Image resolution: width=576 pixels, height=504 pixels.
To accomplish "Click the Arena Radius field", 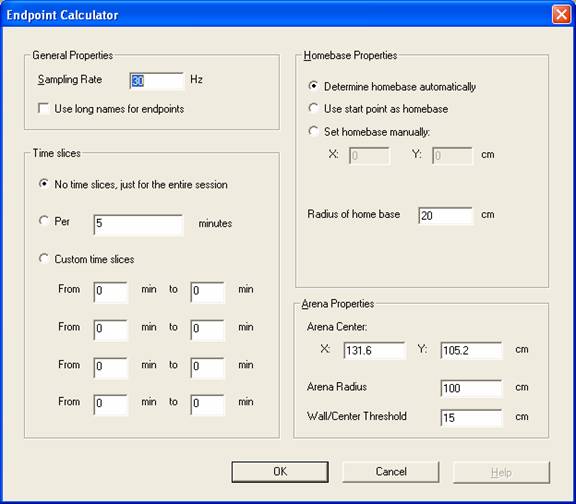I will coord(471,388).
